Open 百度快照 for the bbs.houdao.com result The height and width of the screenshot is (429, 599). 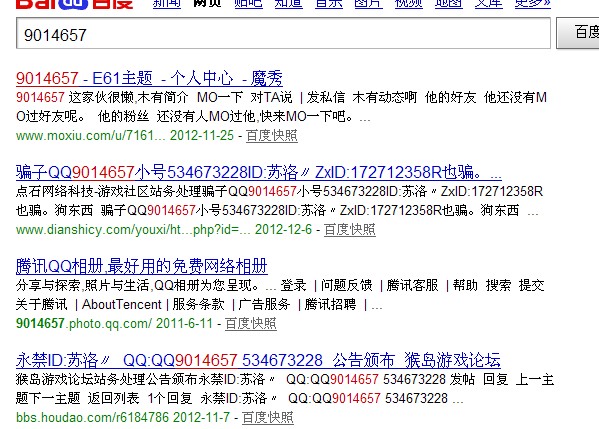(267, 418)
